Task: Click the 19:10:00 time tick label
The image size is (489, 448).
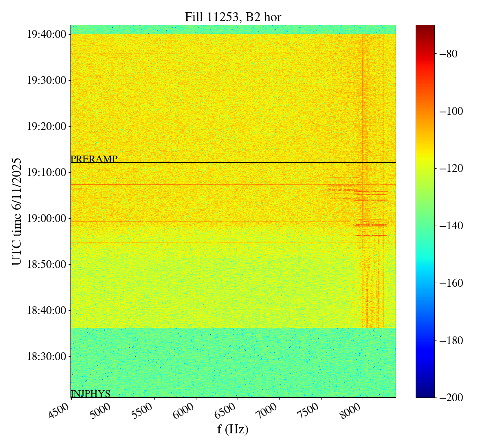Action: (x=46, y=172)
